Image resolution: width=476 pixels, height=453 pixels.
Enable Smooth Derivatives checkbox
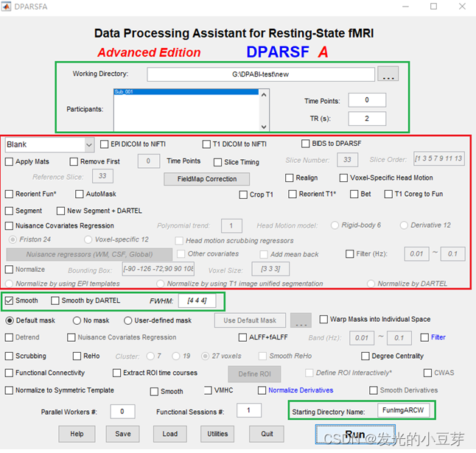374,390
